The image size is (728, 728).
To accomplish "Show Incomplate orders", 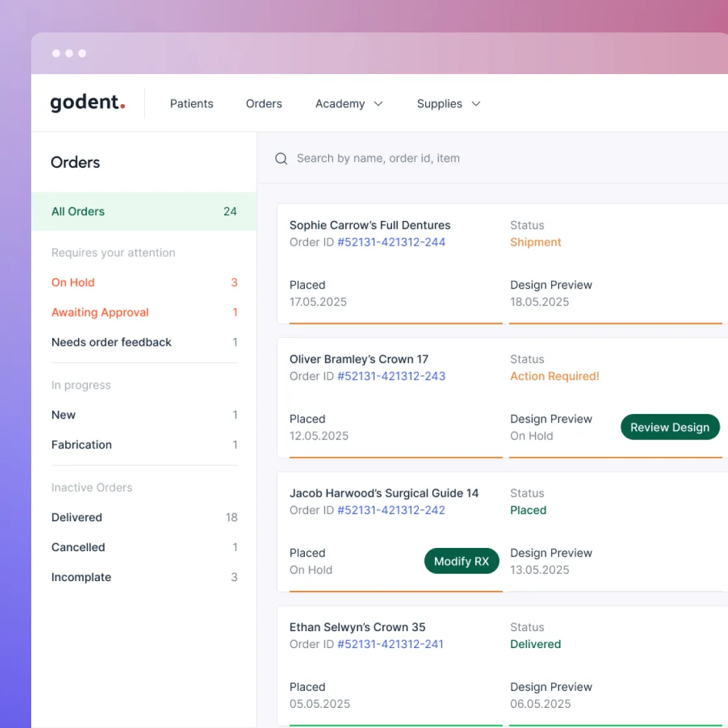I will tap(144, 577).
